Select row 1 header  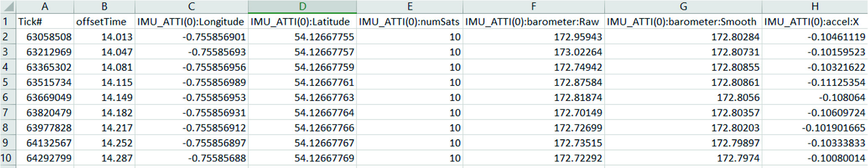coord(6,22)
